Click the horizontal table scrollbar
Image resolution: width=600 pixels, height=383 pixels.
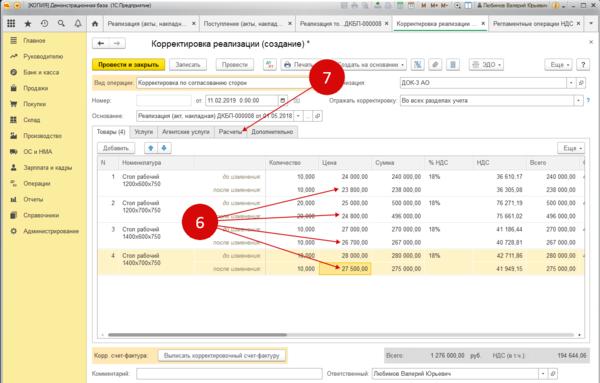click(x=197, y=335)
